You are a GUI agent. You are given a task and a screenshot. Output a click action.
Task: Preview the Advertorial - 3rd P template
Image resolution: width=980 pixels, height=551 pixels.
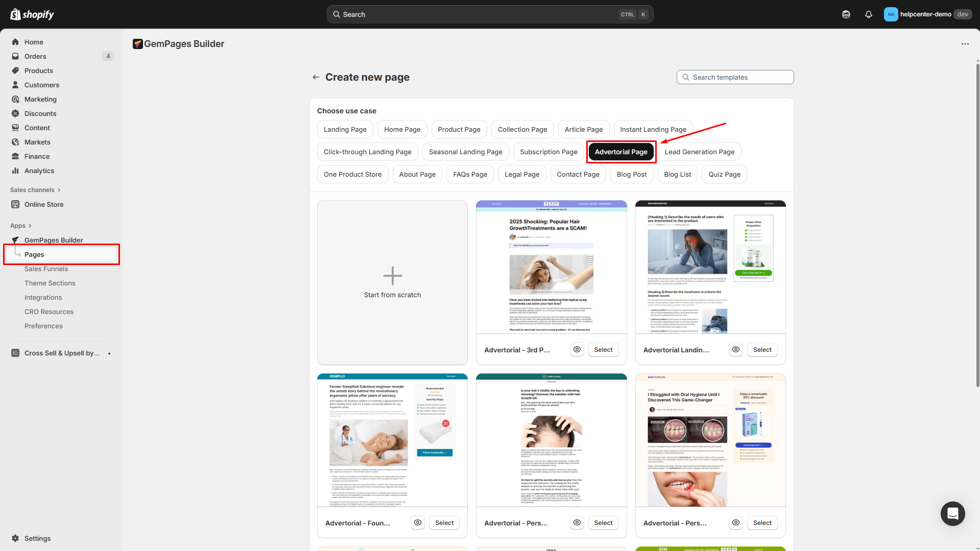(x=577, y=349)
